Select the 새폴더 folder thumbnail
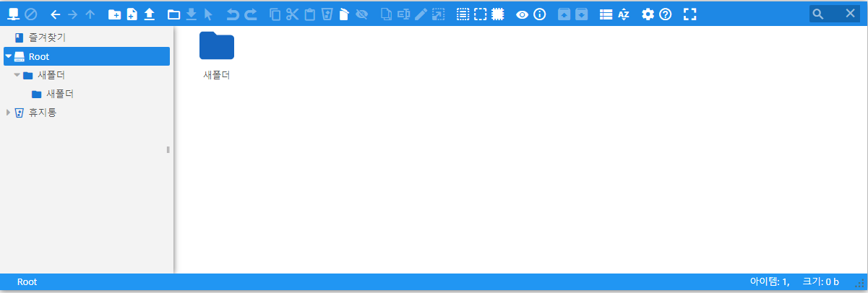The image size is (868, 293). point(216,47)
